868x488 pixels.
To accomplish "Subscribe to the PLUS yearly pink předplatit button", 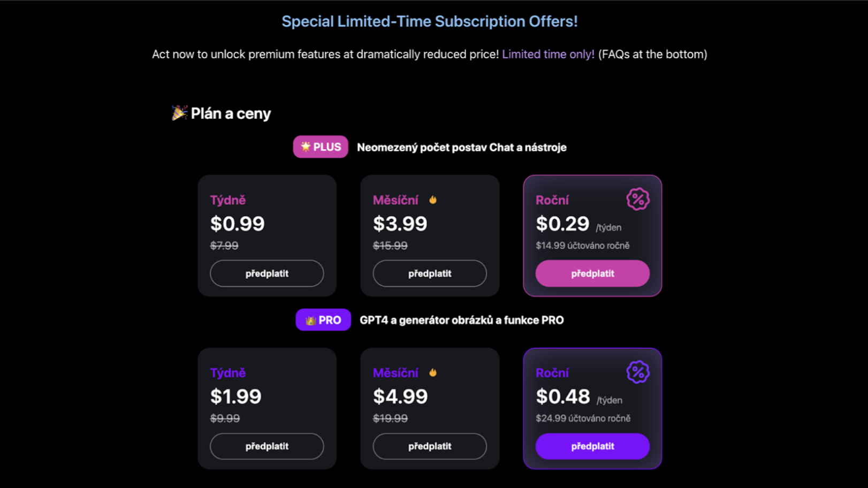I will click(592, 273).
